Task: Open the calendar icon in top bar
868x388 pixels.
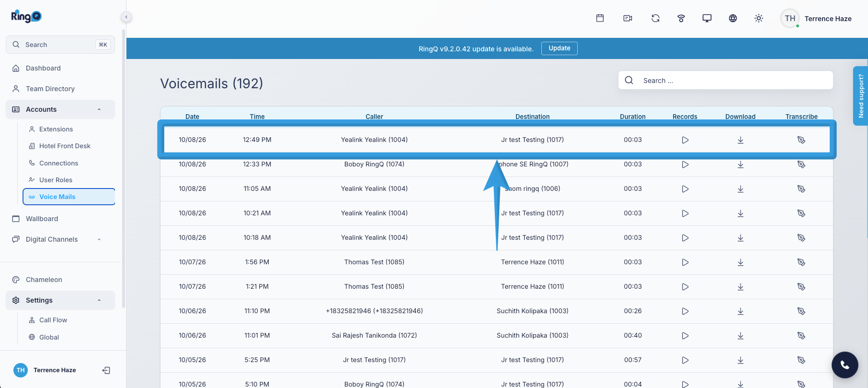Action: [x=600, y=18]
